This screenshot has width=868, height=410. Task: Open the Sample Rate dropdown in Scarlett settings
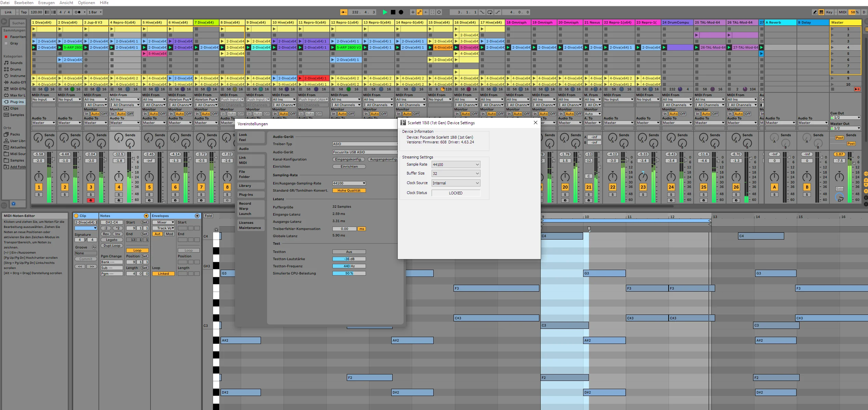point(456,165)
